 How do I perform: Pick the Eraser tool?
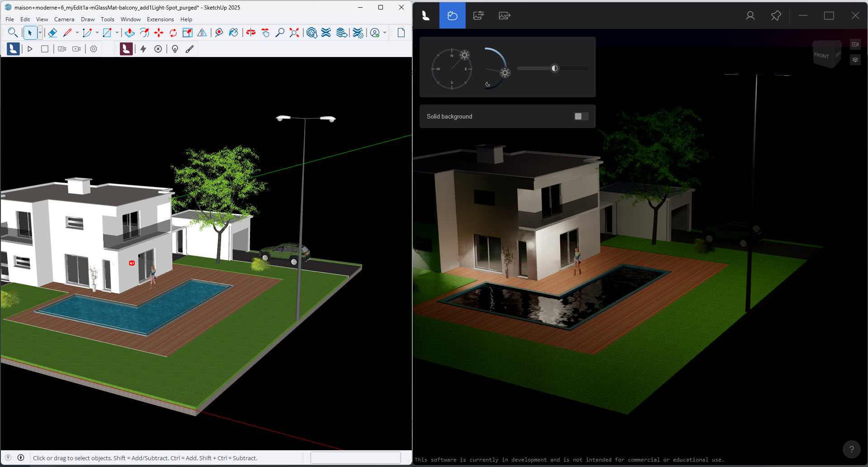point(53,33)
